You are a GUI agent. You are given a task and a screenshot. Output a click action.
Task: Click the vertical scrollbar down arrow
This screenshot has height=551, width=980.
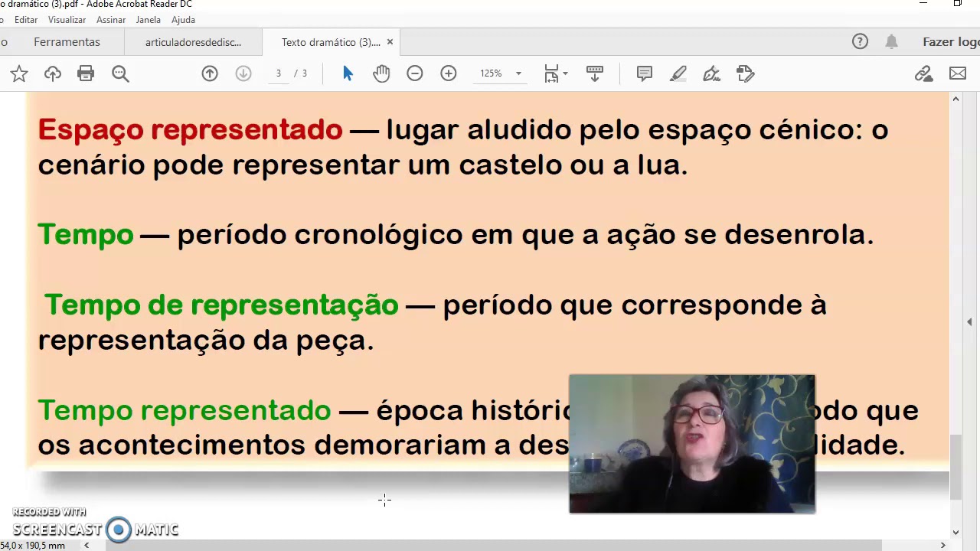[x=955, y=533]
